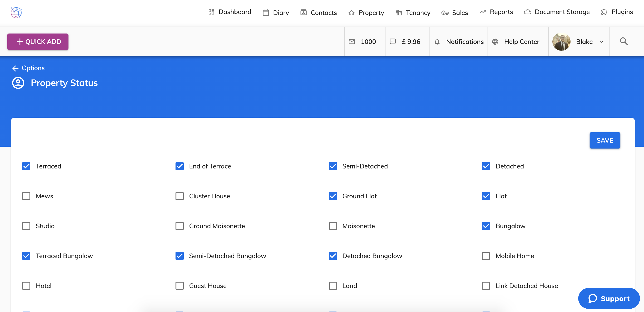Click the app logo in the top-left corner
The height and width of the screenshot is (312, 644).
point(16,12)
